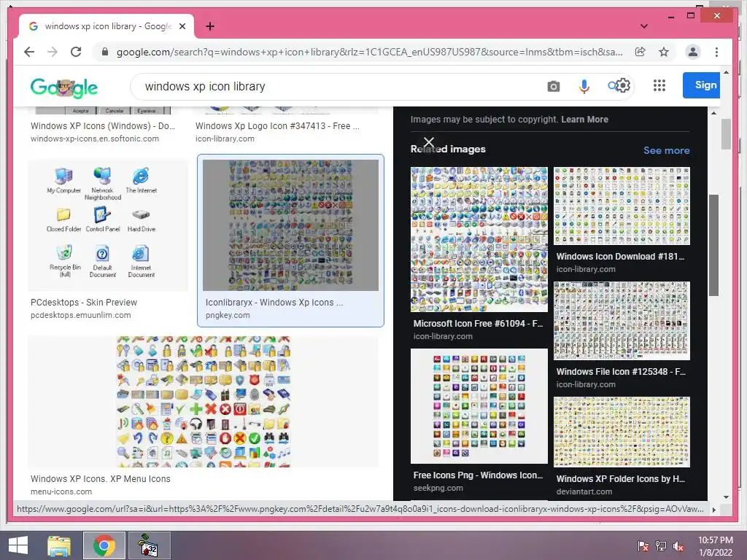Open the PCdesktops Skin Preview image
Image resolution: width=747 pixels, height=560 pixels.
pyautogui.click(x=108, y=225)
